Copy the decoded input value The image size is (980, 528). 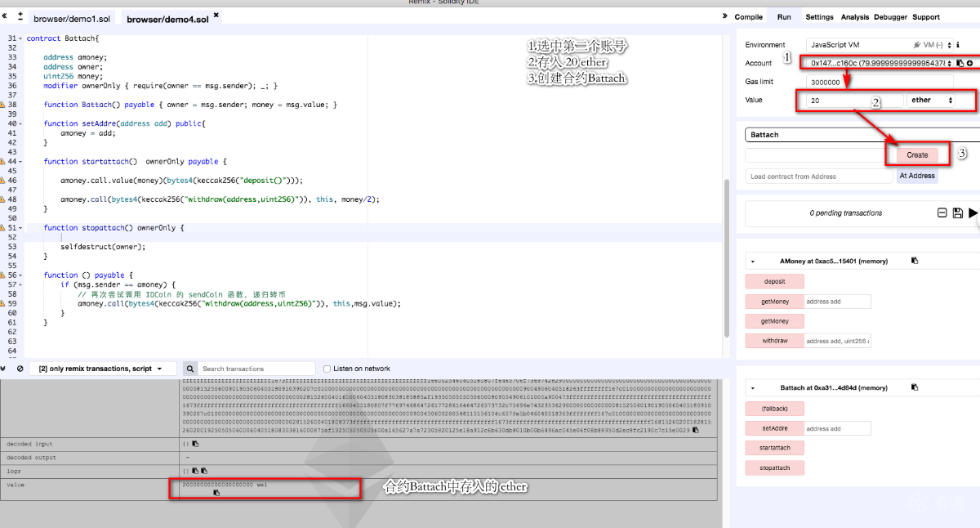click(x=196, y=444)
